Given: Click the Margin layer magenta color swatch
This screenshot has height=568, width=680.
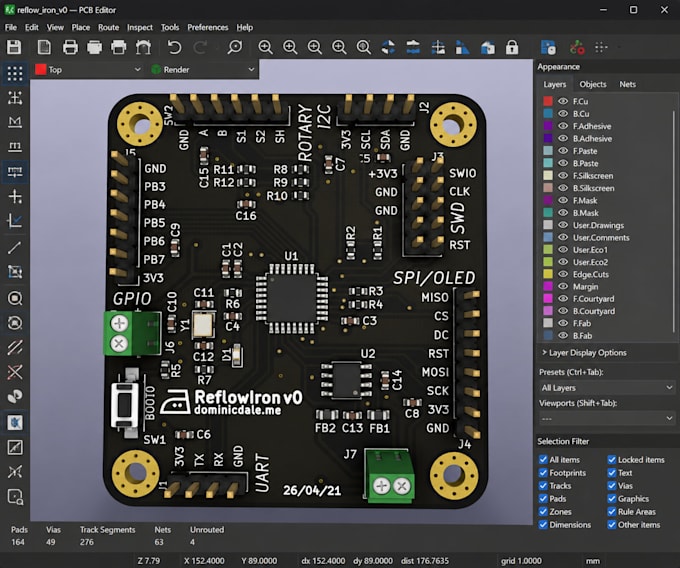Looking at the screenshot, I should click(x=548, y=286).
